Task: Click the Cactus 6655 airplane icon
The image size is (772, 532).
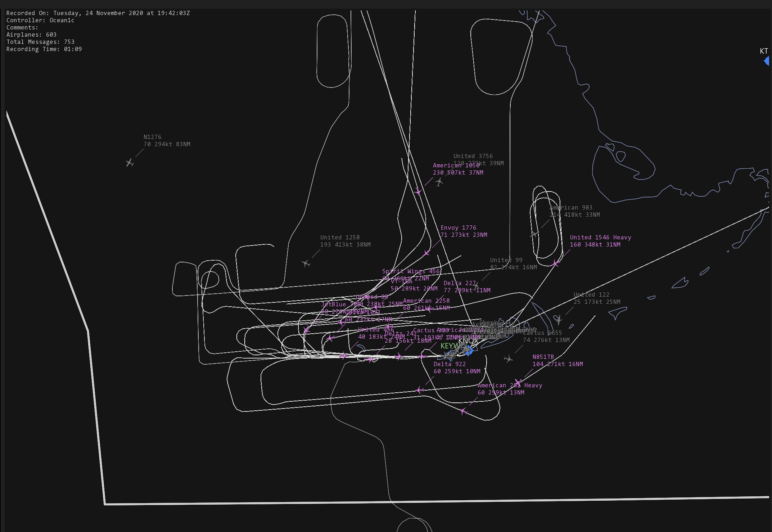Action: coord(508,359)
